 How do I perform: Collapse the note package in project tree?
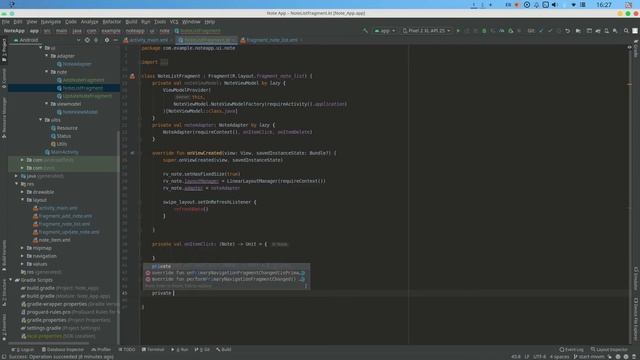coord(47,72)
